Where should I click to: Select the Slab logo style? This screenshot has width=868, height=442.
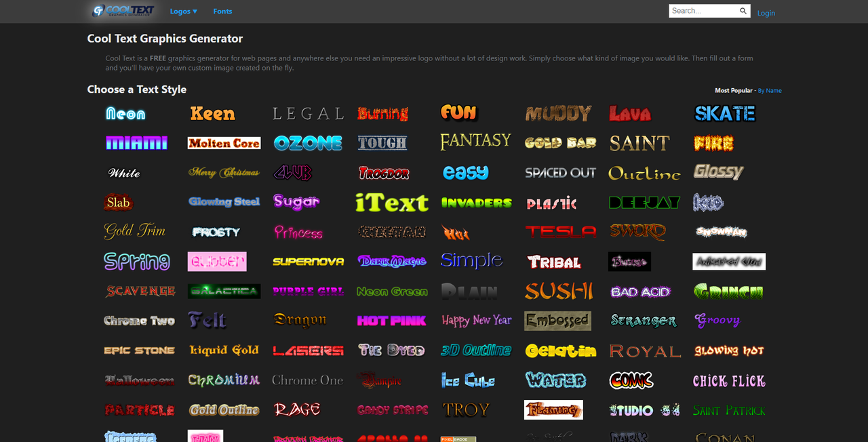coord(118,202)
